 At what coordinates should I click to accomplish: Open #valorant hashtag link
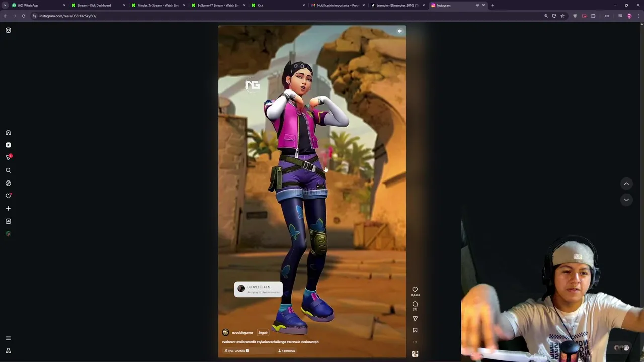click(x=229, y=342)
